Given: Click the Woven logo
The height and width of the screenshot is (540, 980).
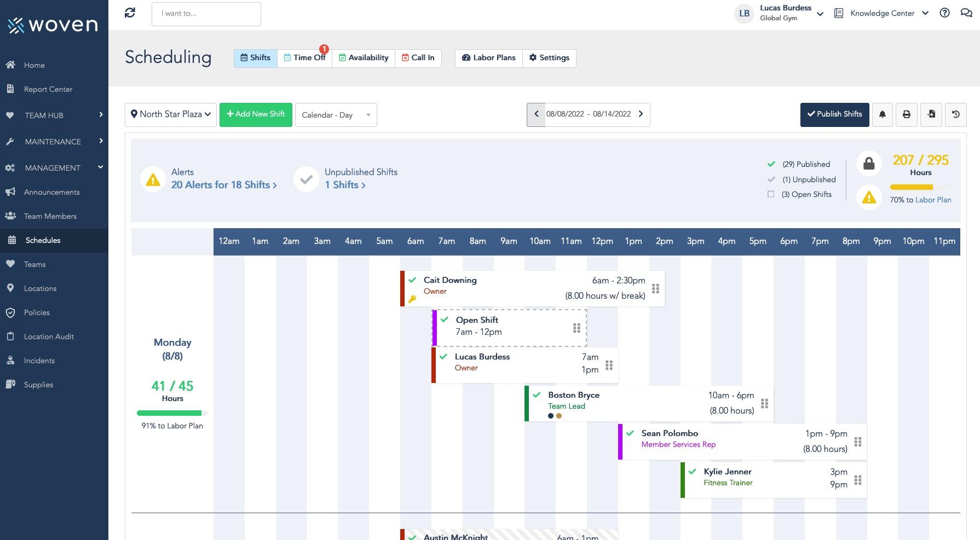Looking at the screenshot, I should point(53,25).
